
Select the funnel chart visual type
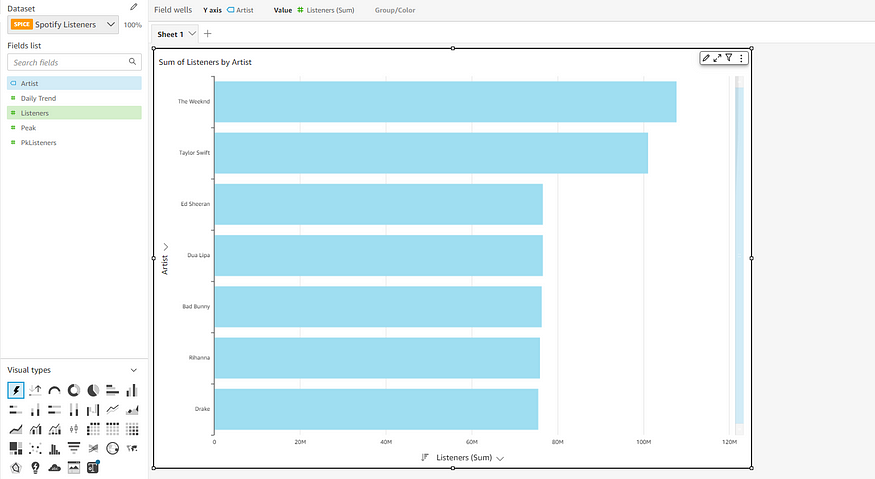[74, 448]
